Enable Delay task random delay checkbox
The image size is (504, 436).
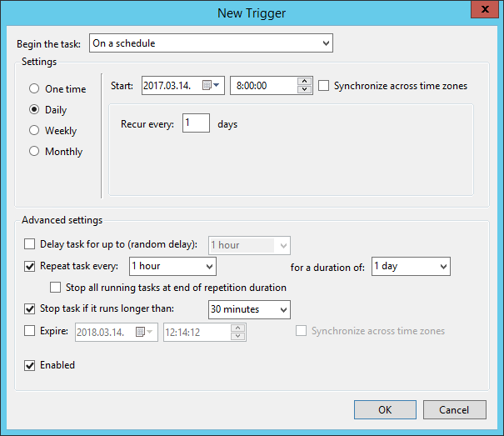(31, 244)
